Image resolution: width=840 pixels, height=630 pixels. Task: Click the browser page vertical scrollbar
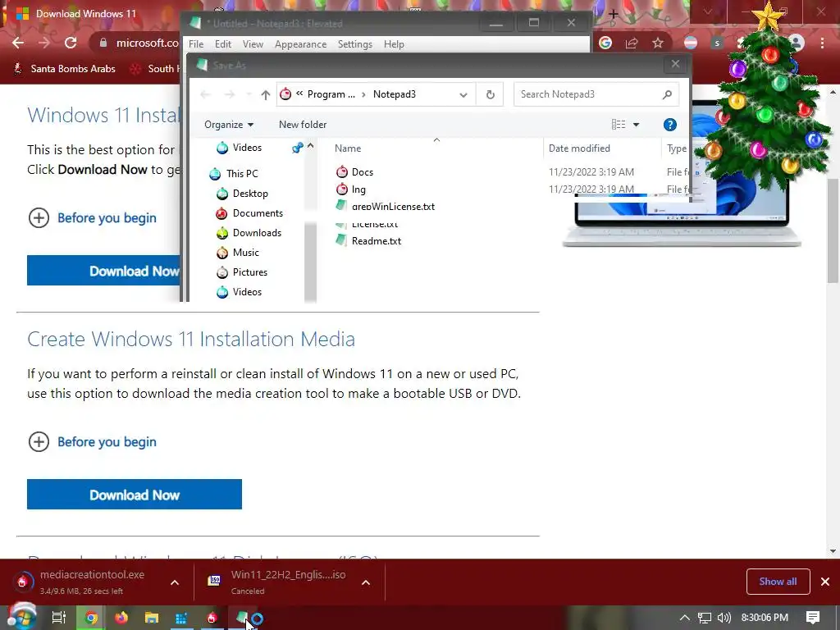coord(833,231)
